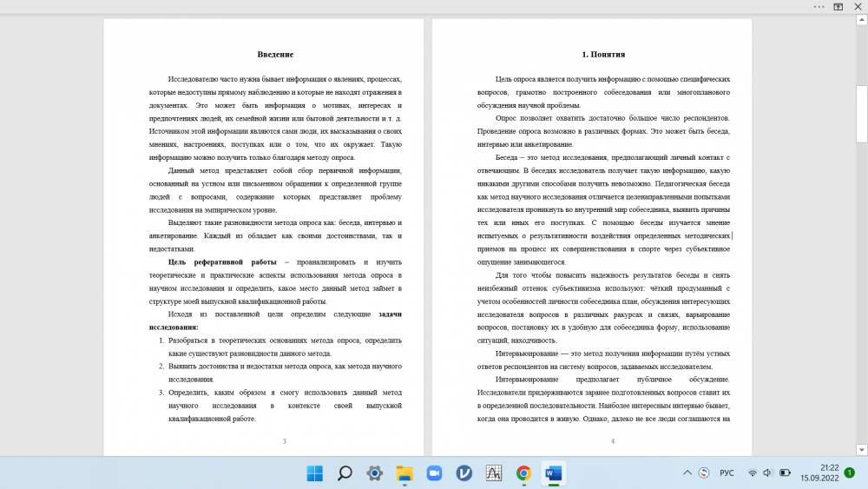Switch to Google Chrome
The width and height of the screenshot is (868, 489).
pyautogui.click(x=523, y=473)
